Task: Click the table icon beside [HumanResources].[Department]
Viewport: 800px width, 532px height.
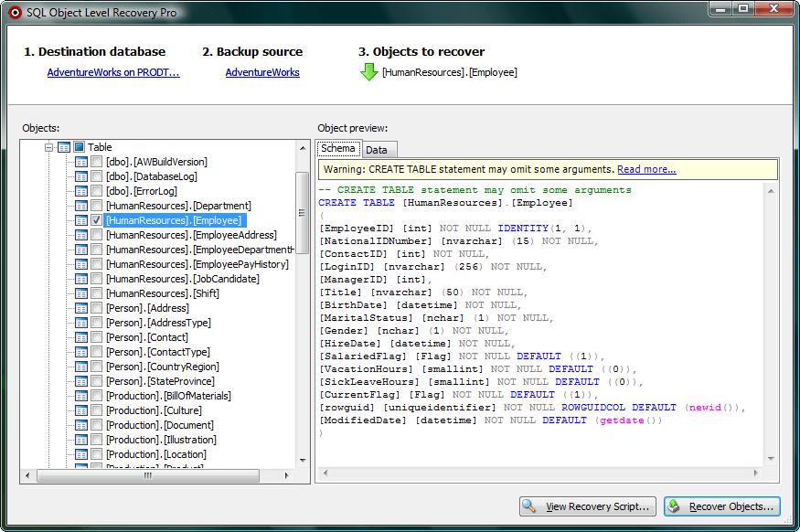Action: coord(81,206)
